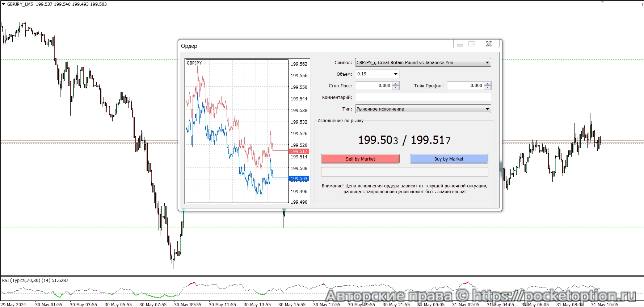Decrease Стоп Лосс with the down arrow
The image size is (644, 307).
(x=396, y=88)
